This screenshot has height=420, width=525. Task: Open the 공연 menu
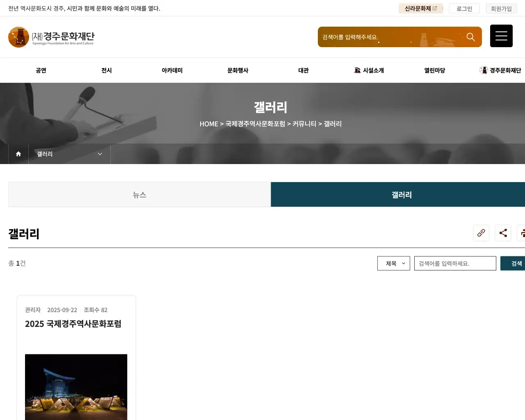pos(41,70)
